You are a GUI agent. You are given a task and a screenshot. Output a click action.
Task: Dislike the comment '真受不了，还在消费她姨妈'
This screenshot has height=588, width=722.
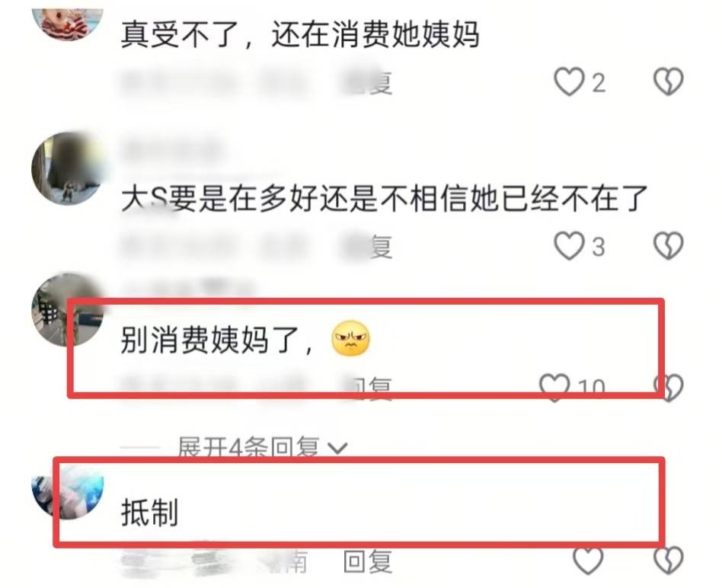coord(669,81)
